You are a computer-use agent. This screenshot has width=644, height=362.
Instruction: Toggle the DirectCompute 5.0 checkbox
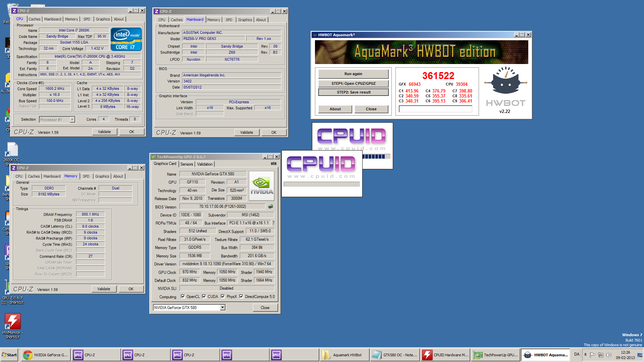coord(241,296)
